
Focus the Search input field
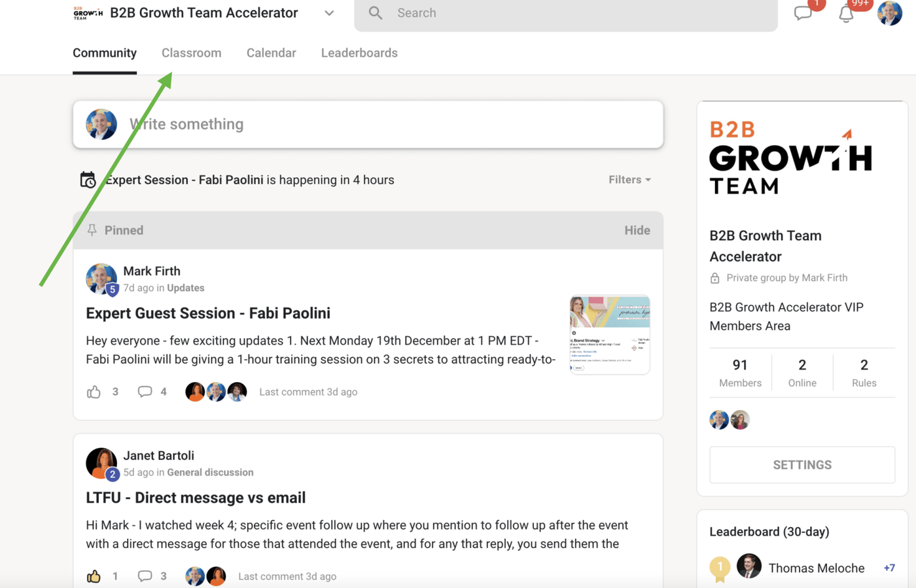(x=566, y=13)
